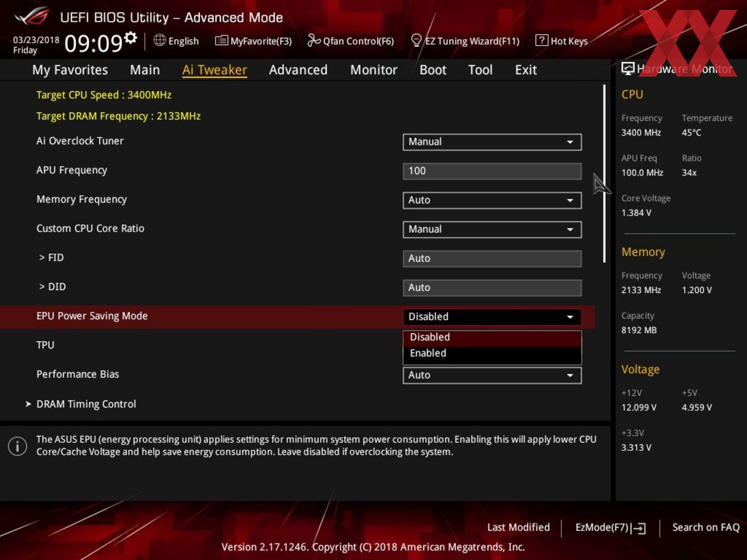Switch to the Tool tab
The image size is (747, 560).
tap(481, 70)
